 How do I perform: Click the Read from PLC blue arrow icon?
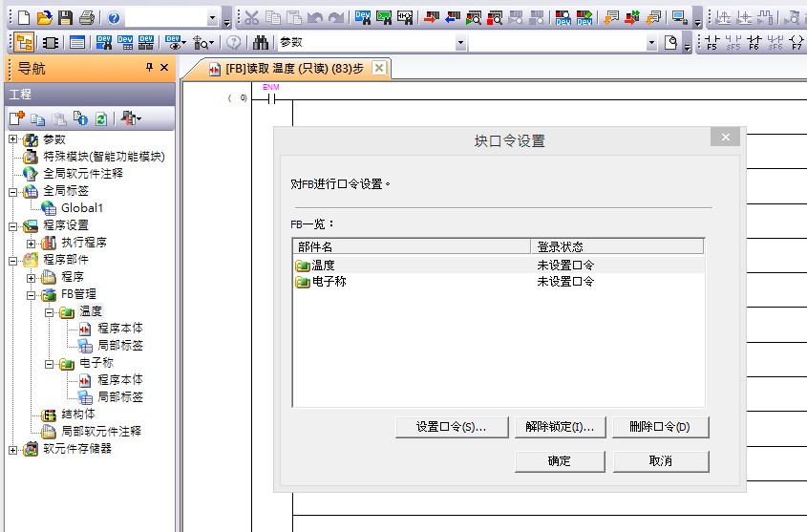453,18
